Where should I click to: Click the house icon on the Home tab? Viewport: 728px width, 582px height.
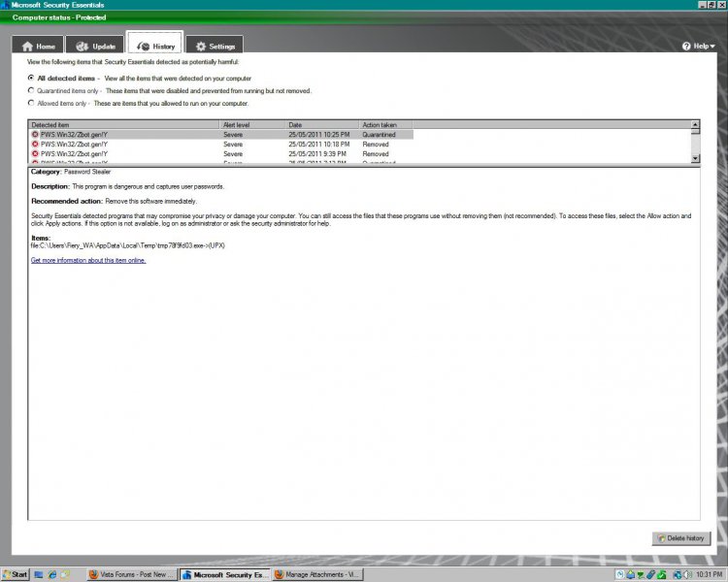(27, 46)
